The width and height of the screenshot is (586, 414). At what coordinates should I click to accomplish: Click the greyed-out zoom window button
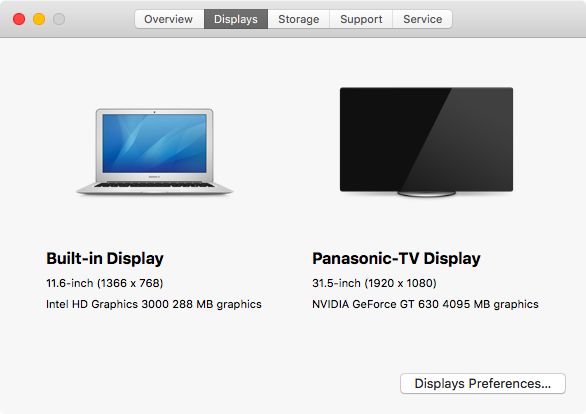[x=59, y=19]
